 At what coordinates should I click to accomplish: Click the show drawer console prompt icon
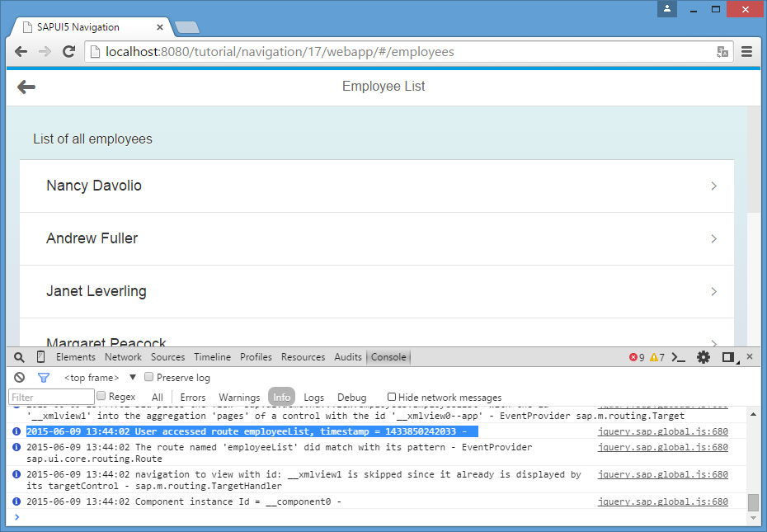[679, 357]
